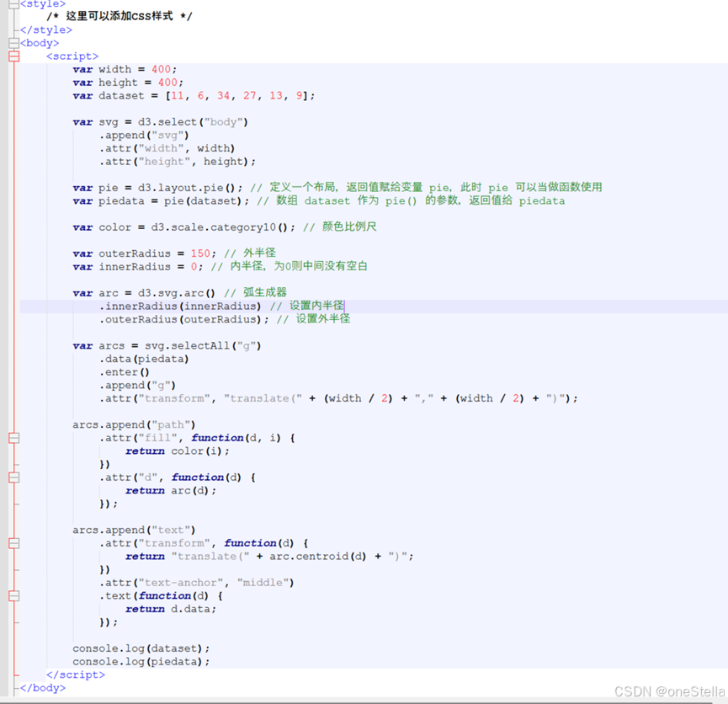Click the "var outerRadius = 150;" statement
This screenshot has width=728, height=704.
[145, 253]
